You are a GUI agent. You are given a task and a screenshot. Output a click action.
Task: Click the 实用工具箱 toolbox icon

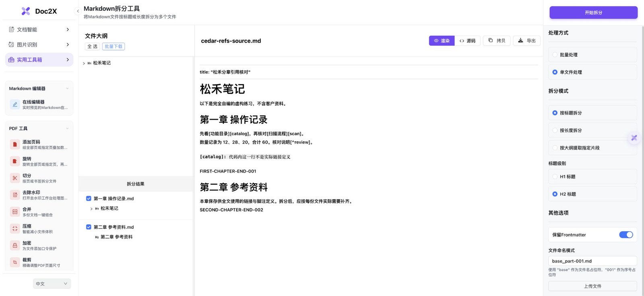11,60
